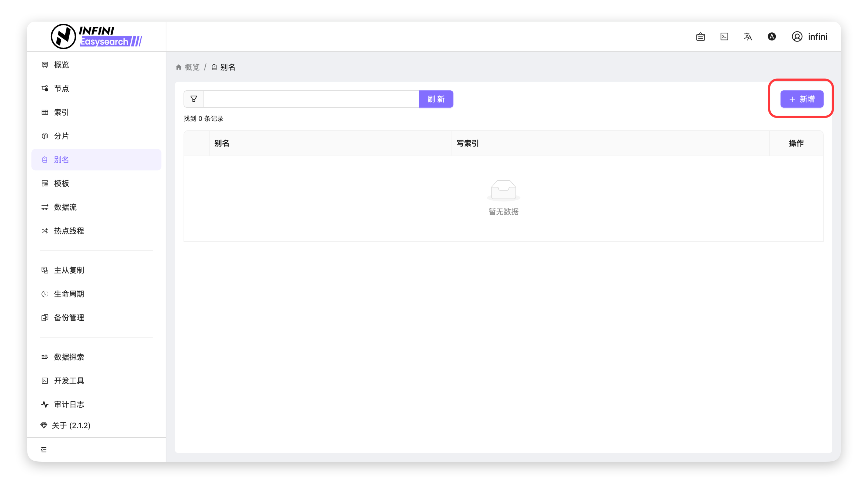The height and width of the screenshot is (494, 868).
Task: Go to the 索引 index page
Action: click(62, 112)
